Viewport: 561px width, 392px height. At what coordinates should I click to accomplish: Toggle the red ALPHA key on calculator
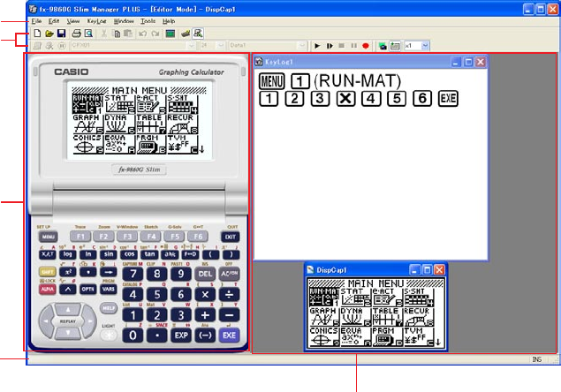[x=47, y=289]
